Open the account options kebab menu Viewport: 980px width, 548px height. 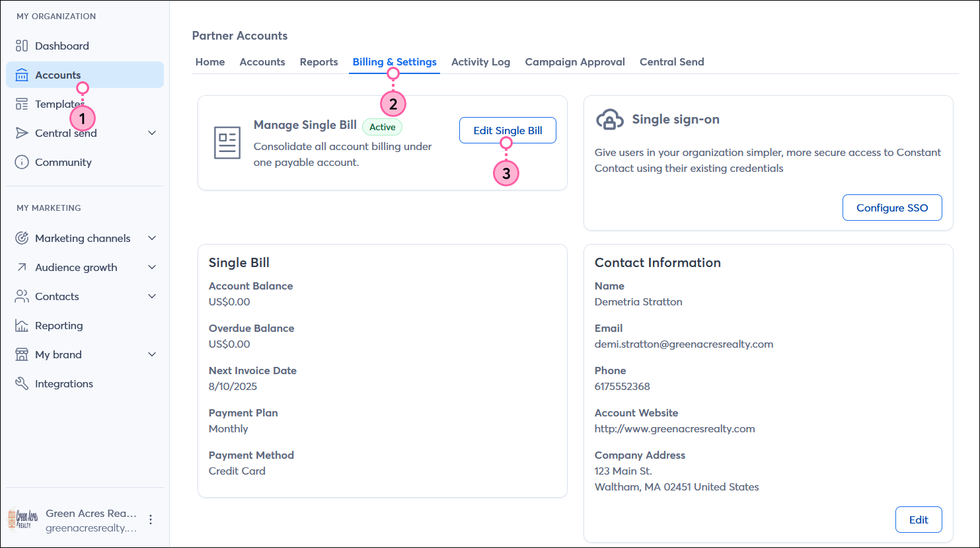(x=151, y=520)
